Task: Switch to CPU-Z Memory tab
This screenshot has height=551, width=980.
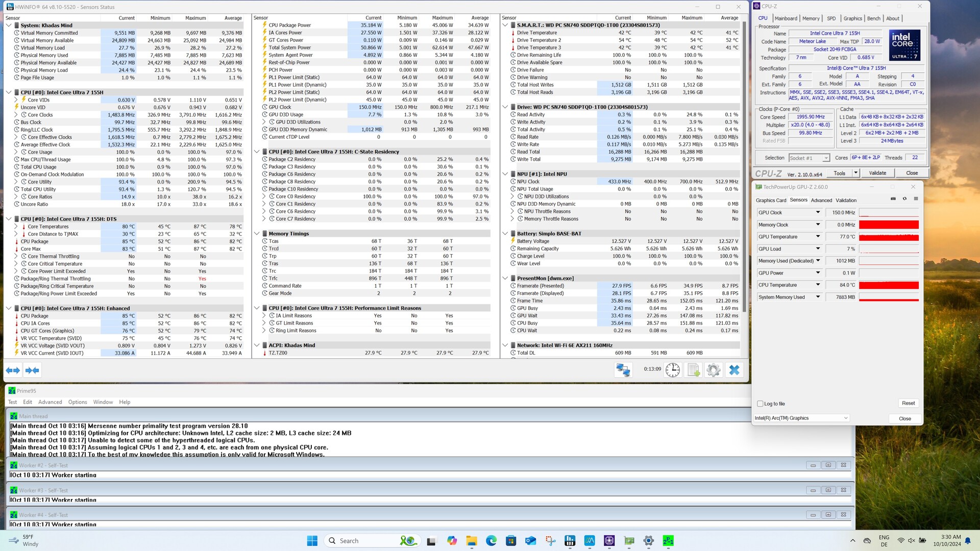Action: (x=811, y=18)
